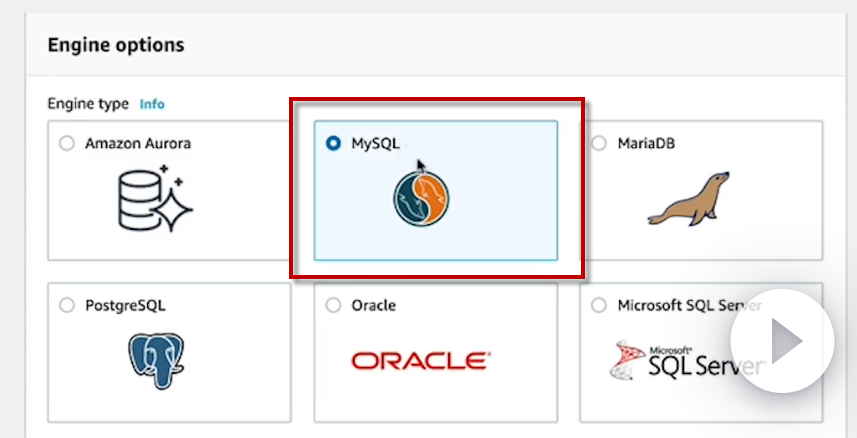Select the MySQL radio button
Viewport: 857px width, 438px height.
(x=333, y=144)
